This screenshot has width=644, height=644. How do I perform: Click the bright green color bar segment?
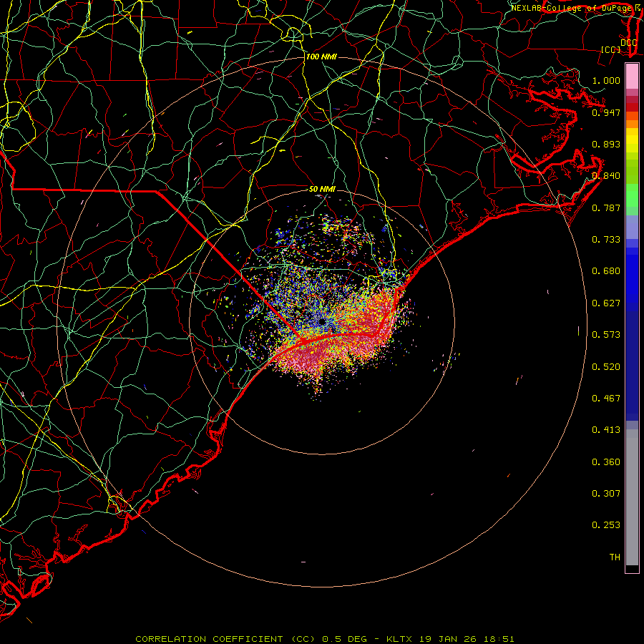point(632,195)
